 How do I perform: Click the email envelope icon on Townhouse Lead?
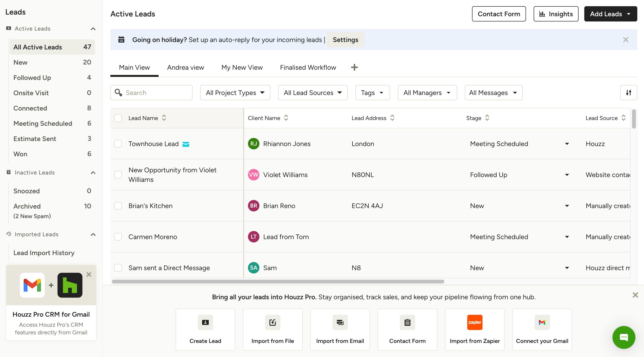186,144
